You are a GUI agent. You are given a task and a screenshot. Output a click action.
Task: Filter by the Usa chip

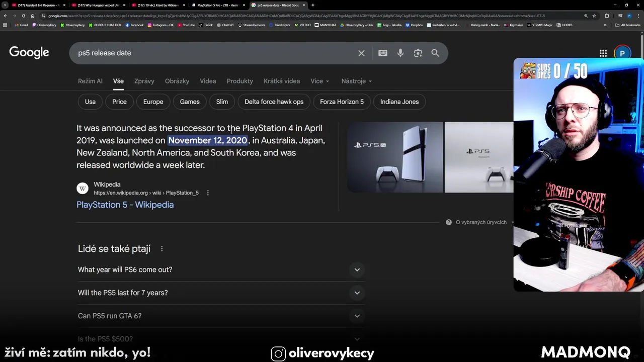click(90, 102)
